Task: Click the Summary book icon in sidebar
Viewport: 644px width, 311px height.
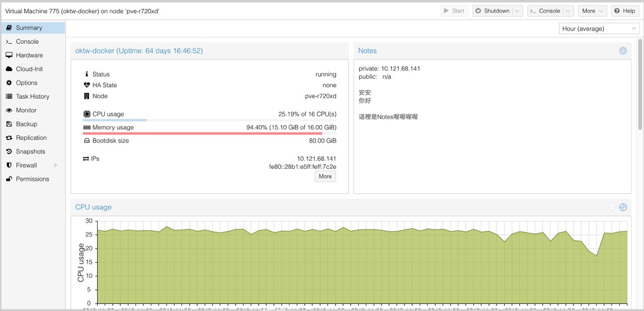Action: pos(9,28)
